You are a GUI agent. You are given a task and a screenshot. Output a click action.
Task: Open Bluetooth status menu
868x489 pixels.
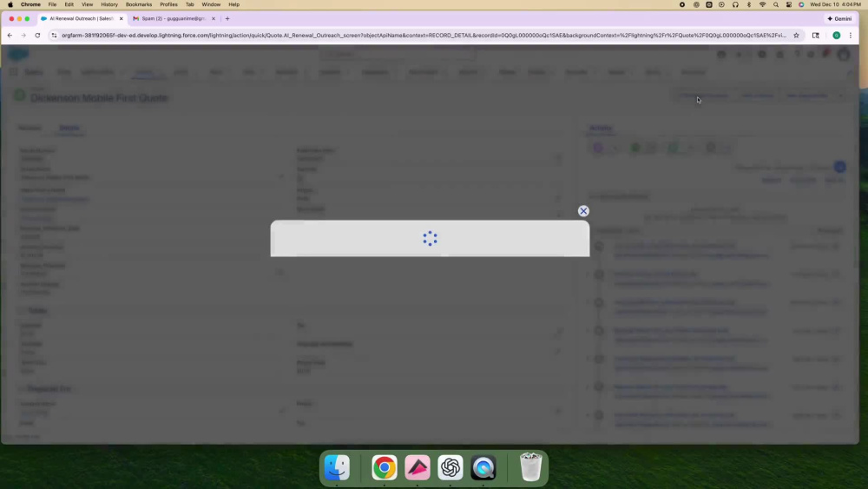point(749,4)
